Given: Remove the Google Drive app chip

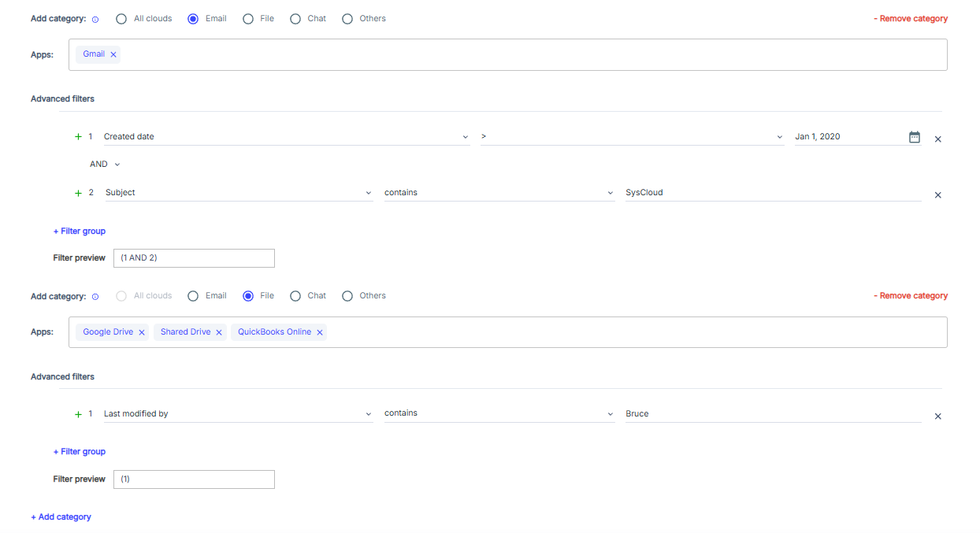Looking at the screenshot, I should click(142, 332).
